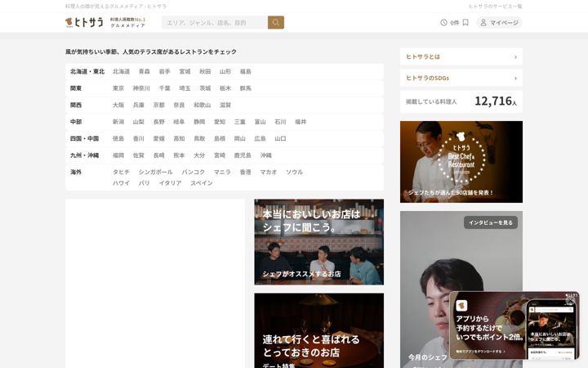The width and height of the screenshot is (588, 368).
Task: Click the app download link in popup
Action: click(x=480, y=352)
